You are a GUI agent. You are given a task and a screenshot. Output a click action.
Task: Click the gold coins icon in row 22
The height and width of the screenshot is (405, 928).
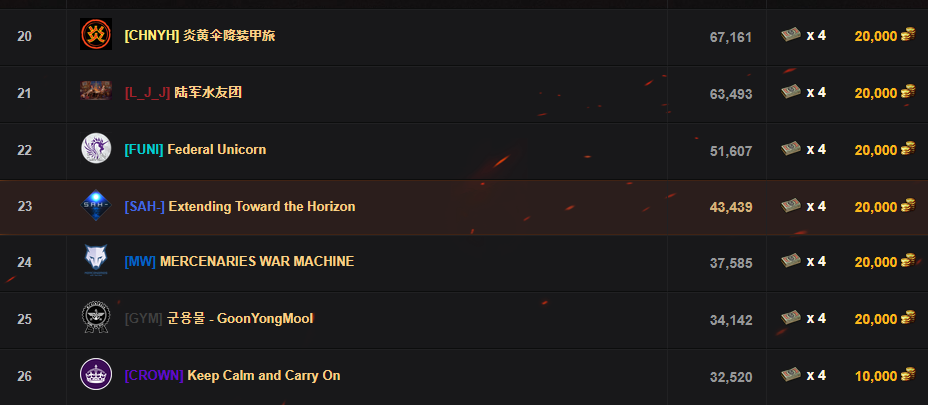tap(908, 149)
